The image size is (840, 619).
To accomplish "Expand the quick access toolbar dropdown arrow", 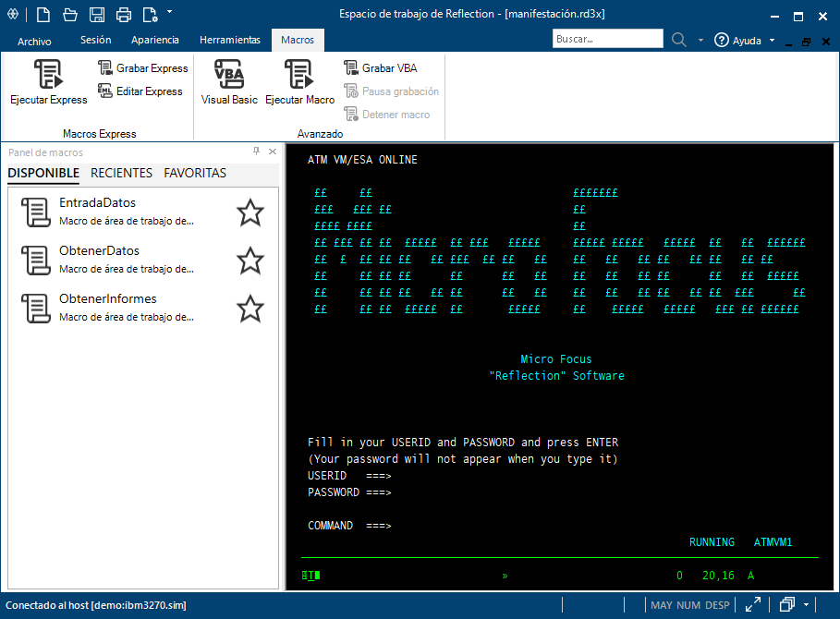I will 170,13.
